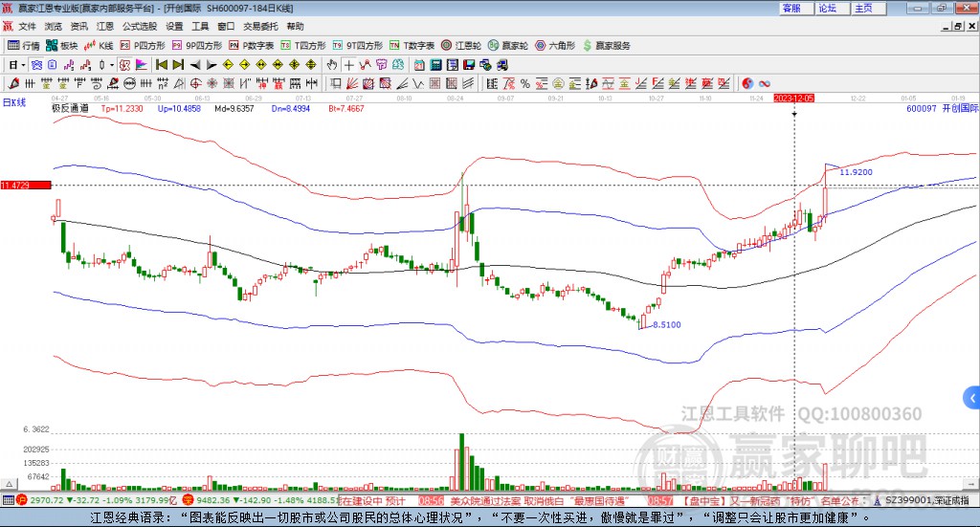Open the 公式选股 menu
Image resolution: width=980 pixels, height=527 pixels.
[140, 27]
